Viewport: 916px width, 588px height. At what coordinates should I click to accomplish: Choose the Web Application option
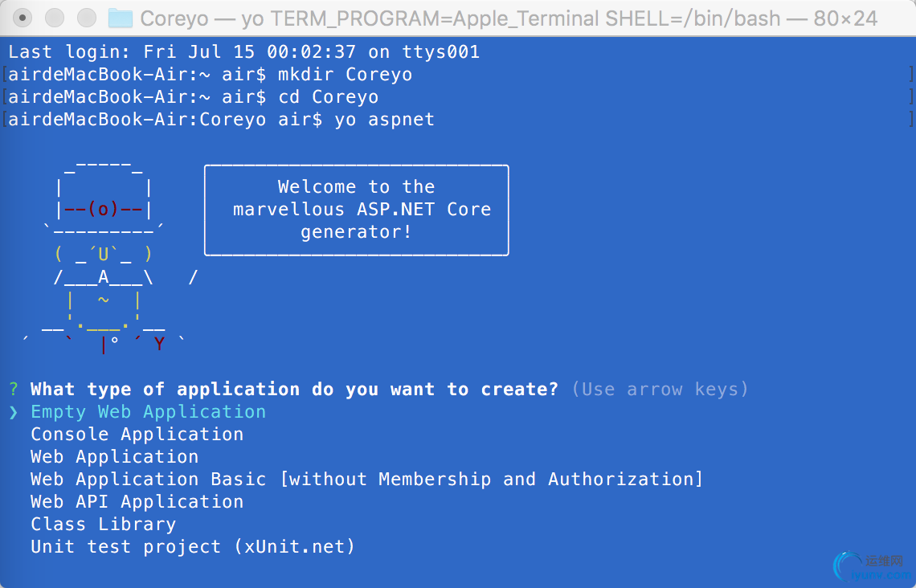coord(114,457)
